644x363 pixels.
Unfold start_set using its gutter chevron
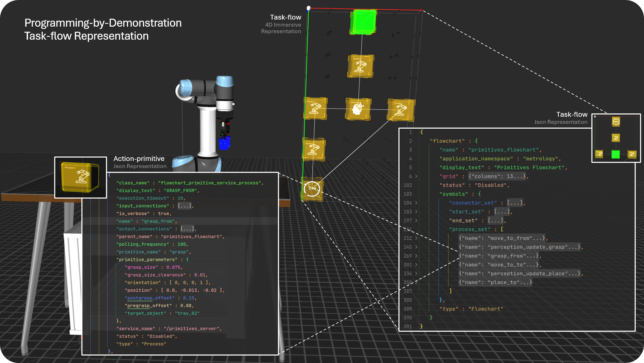[x=416, y=212]
